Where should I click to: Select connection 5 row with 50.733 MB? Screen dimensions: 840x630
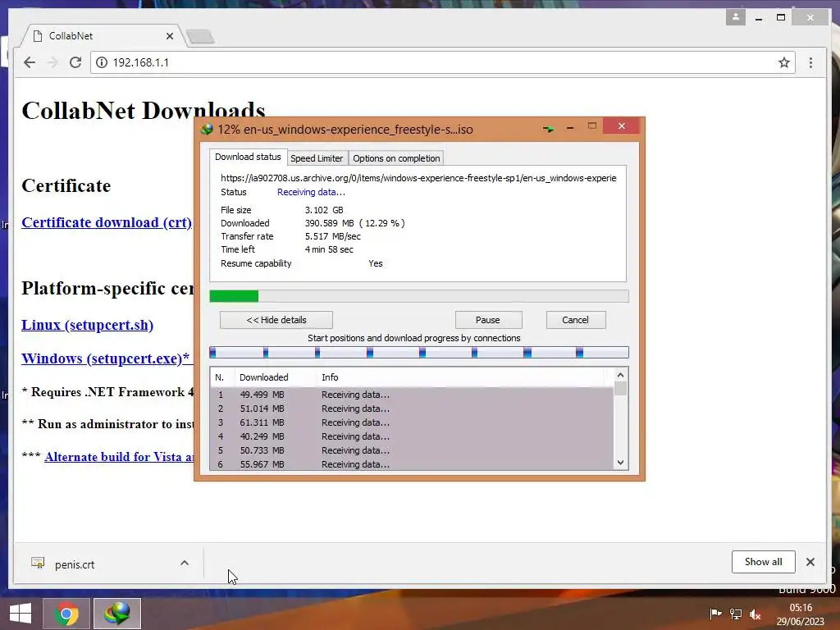coord(412,450)
